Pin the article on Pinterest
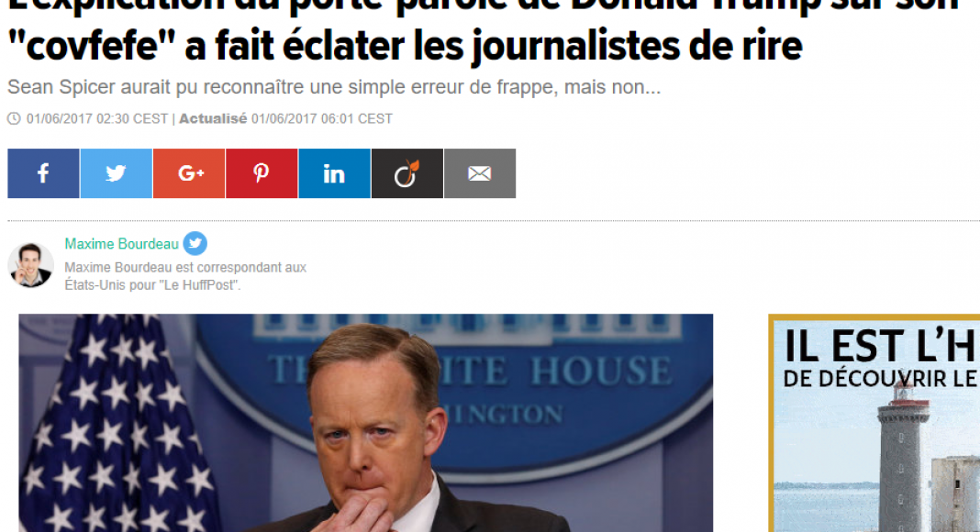The height and width of the screenshot is (532, 980). pos(262,173)
